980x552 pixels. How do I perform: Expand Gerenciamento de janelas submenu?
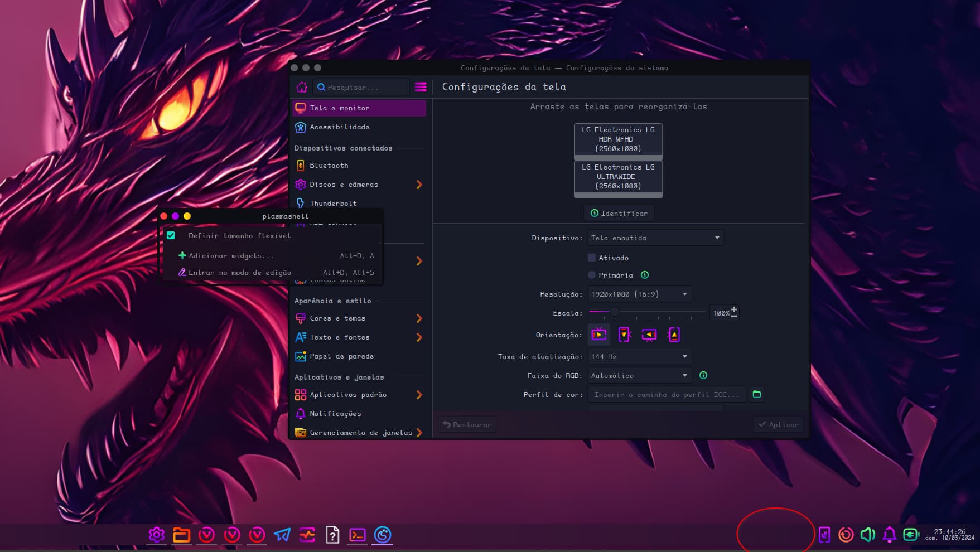[419, 433]
